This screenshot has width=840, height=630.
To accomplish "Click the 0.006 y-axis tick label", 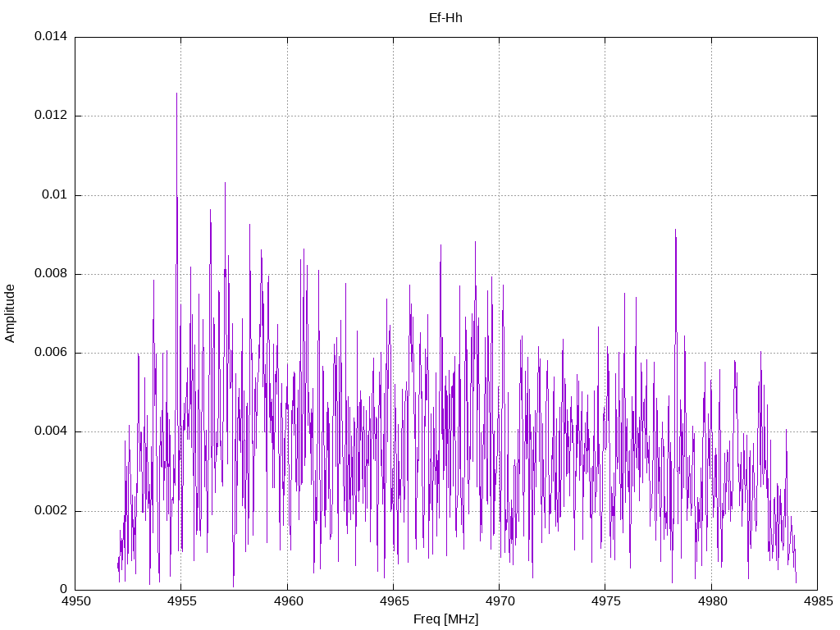I will coord(51,352).
